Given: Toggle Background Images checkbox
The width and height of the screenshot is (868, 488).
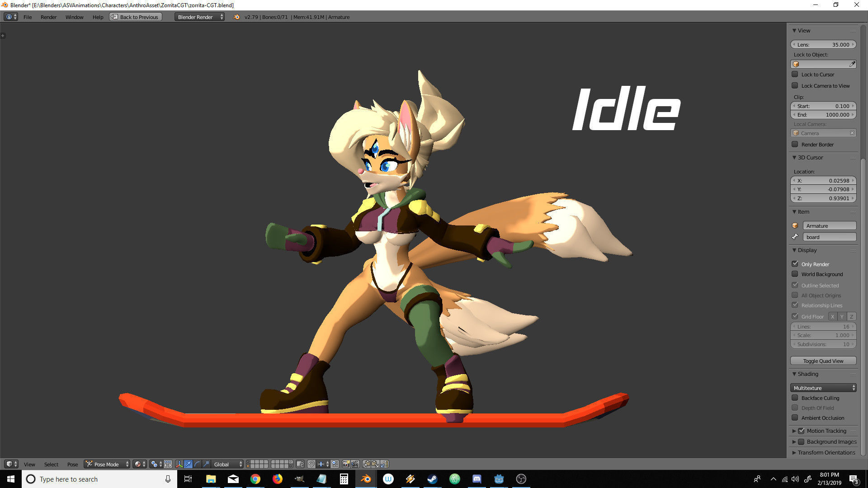Looking at the screenshot, I should [801, 441].
